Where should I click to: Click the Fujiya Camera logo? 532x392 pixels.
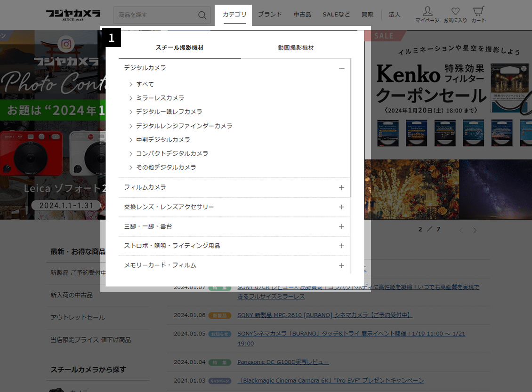[73, 15]
